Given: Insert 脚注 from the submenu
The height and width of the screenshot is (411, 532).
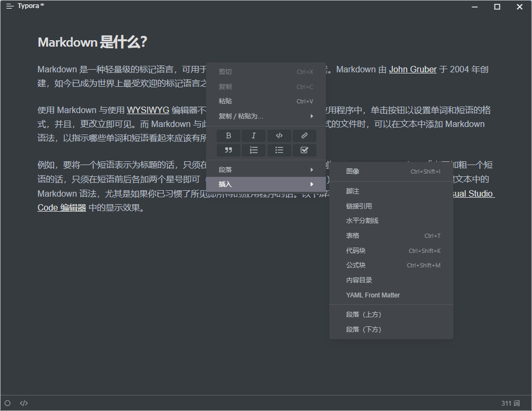Looking at the screenshot, I should pyautogui.click(x=391, y=191).
